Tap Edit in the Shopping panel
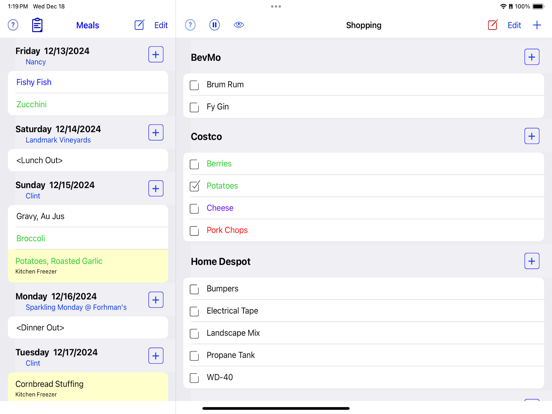 514,25
